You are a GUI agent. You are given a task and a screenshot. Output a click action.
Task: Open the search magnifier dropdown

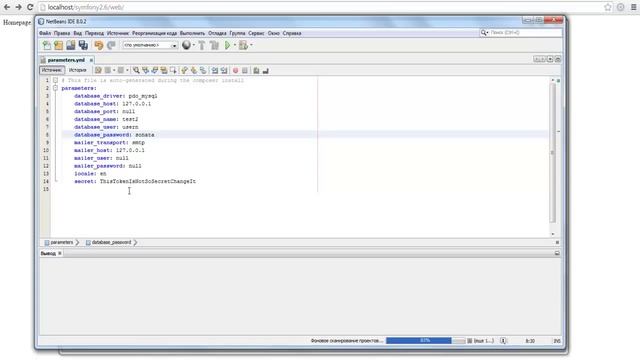point(484,32)
